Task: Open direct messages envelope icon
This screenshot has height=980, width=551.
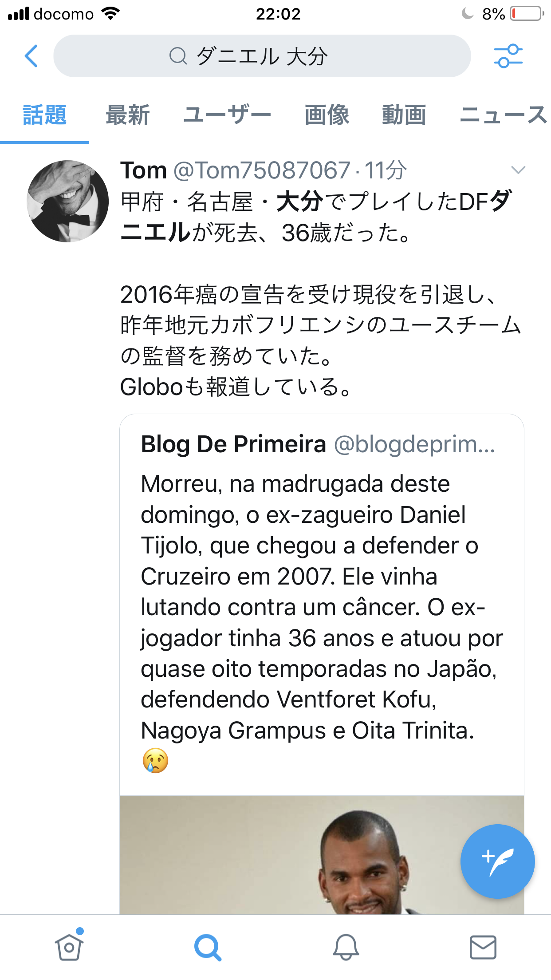Action: click(x=483, y=947)
